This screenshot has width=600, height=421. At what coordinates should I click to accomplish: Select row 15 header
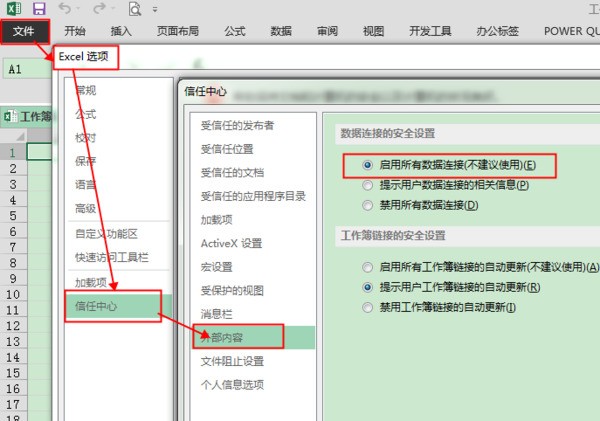click(13, 373)
